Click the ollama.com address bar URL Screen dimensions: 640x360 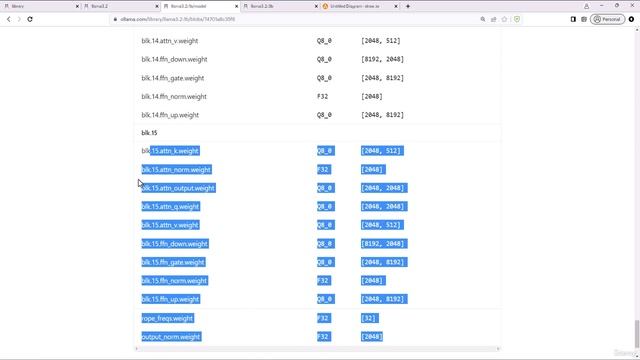tap(178, 19)
